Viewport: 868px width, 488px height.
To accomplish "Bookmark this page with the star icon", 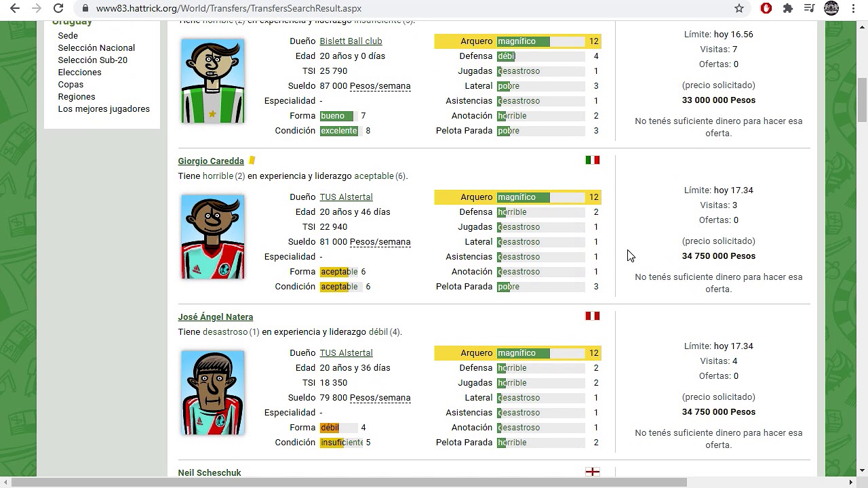I will coord(739,8).
